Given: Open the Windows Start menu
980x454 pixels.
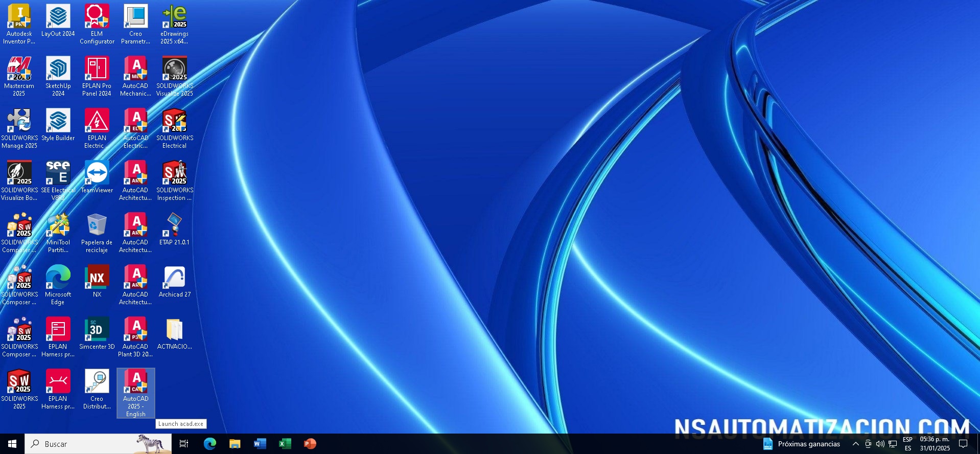Looking at the screenshot, I should point(12,444).
